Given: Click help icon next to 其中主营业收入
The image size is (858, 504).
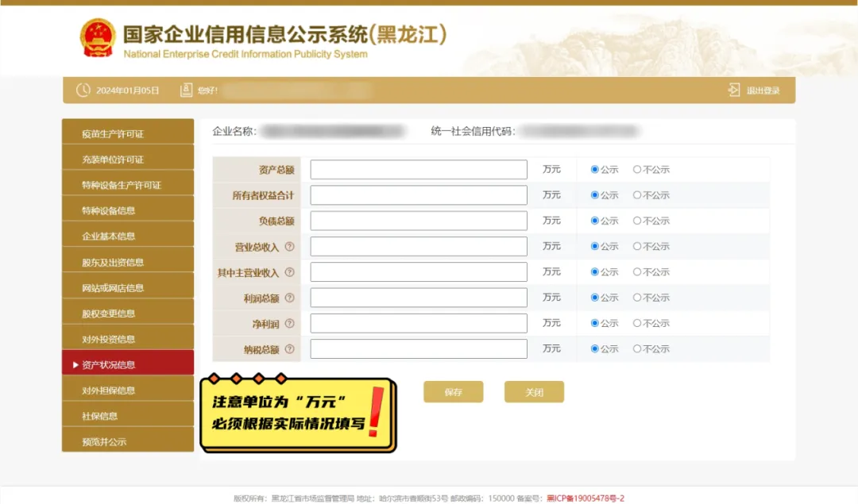Looking at the screenshot, I should (x=289, y=272).
